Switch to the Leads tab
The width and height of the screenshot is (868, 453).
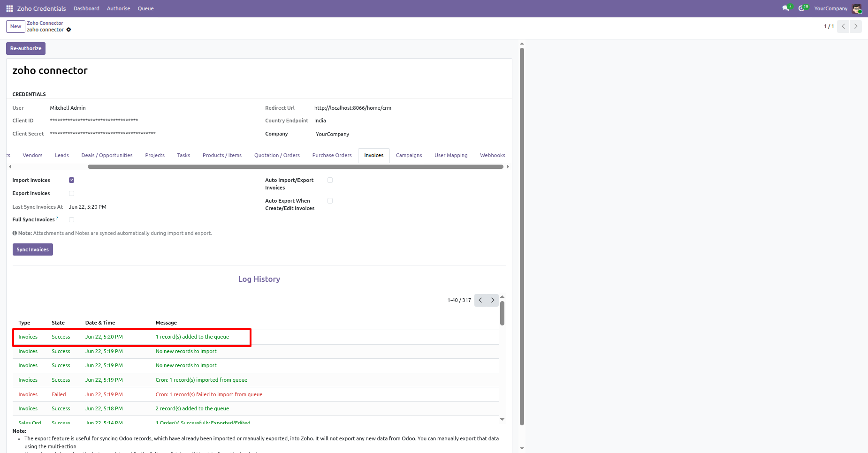coord(61,155)
